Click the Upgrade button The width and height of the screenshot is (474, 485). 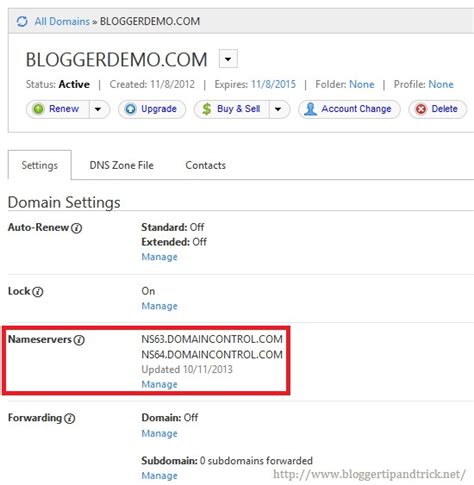152,109
